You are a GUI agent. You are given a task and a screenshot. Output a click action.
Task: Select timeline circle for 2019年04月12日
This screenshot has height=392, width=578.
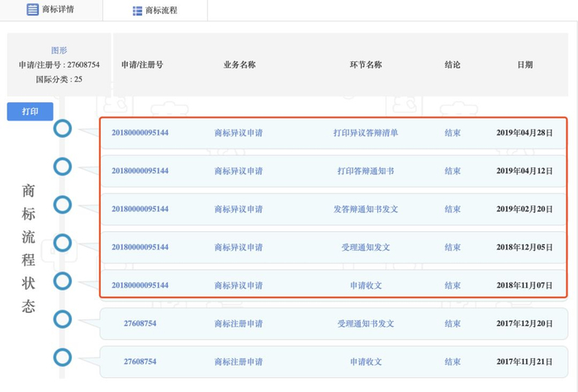[x=63, y=167]
